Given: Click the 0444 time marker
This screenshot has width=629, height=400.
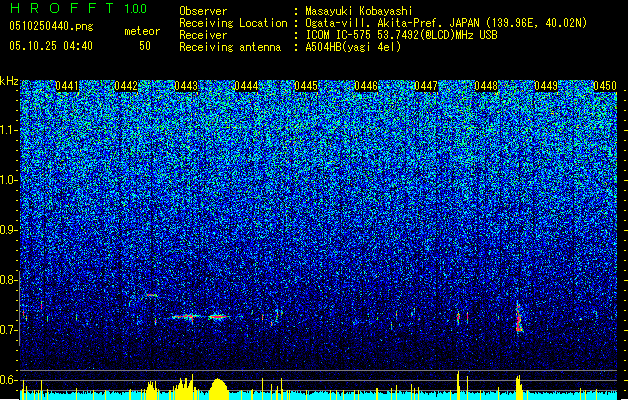Looking at the screenshot, I should pos(246,86).
